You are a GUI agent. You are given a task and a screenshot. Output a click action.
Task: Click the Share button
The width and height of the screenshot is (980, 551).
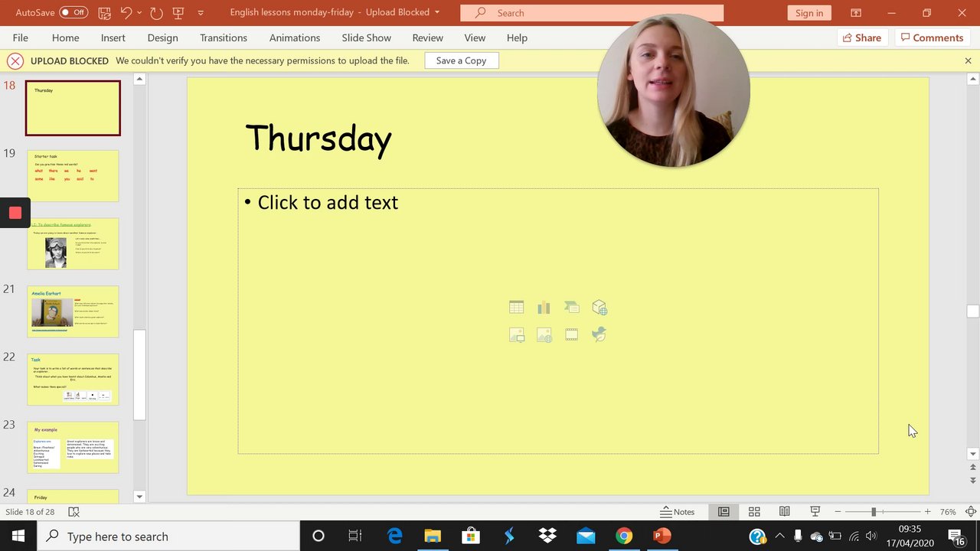tap(862, 37)
